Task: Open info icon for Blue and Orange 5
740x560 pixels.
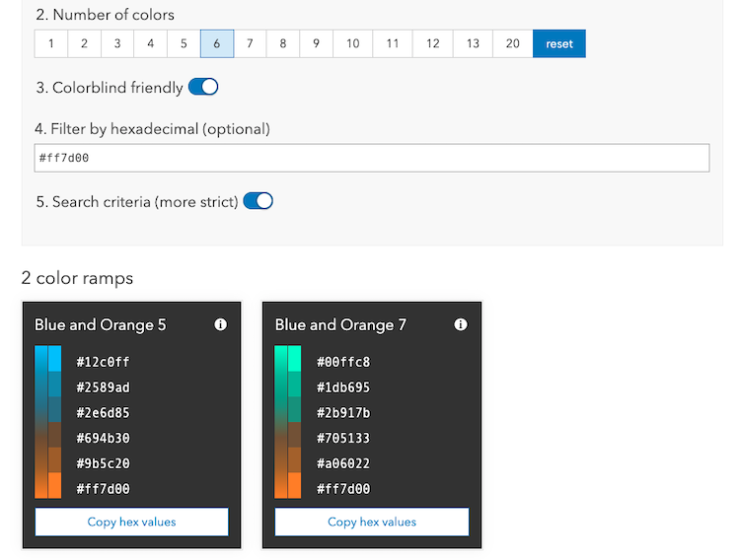Action: pyautogui.click(x=221, y=324)
